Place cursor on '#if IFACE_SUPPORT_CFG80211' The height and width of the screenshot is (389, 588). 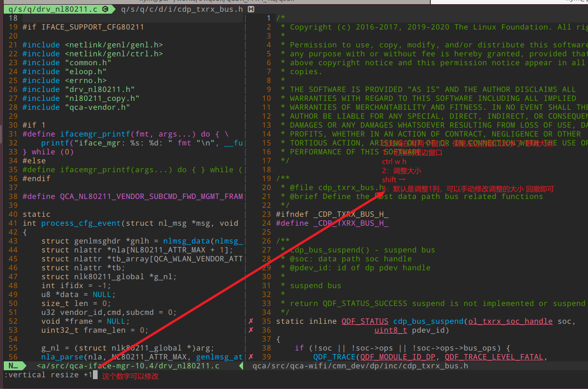(x=83, y=27)
